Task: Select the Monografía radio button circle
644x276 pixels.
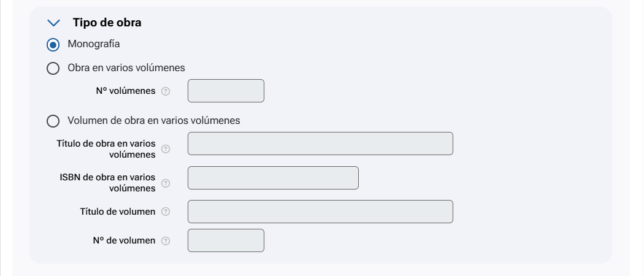Action: tap(53, 45)
